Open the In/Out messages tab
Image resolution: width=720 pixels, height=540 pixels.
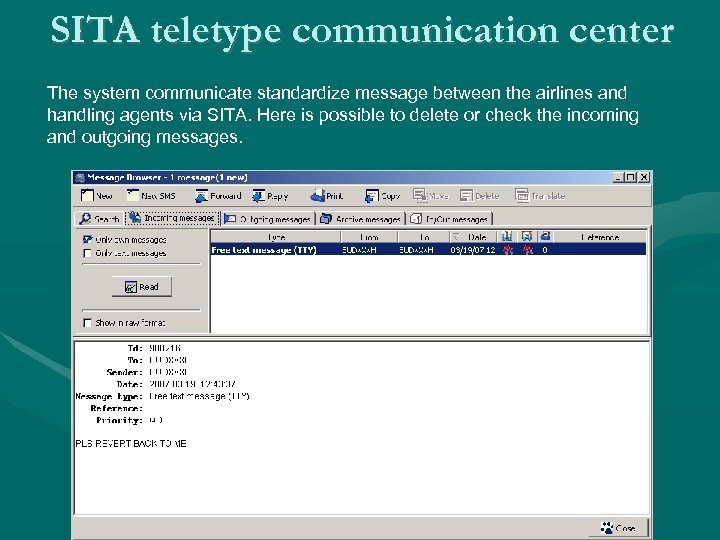[x=449, y=219]
